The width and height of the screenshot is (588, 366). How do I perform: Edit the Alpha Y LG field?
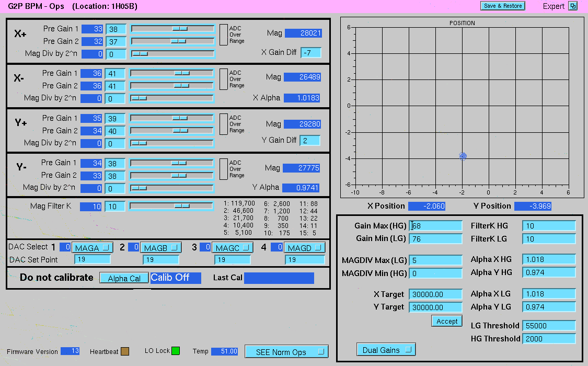point(549,307)
